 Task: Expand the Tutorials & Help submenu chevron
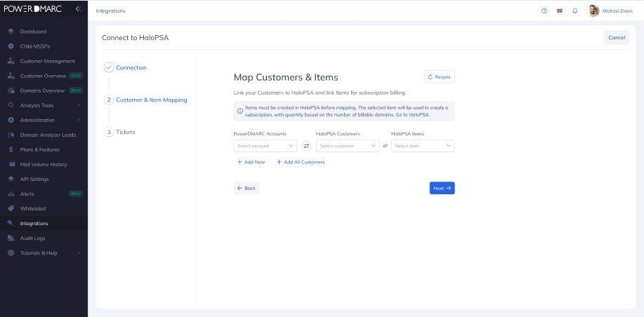pos(79,253)
